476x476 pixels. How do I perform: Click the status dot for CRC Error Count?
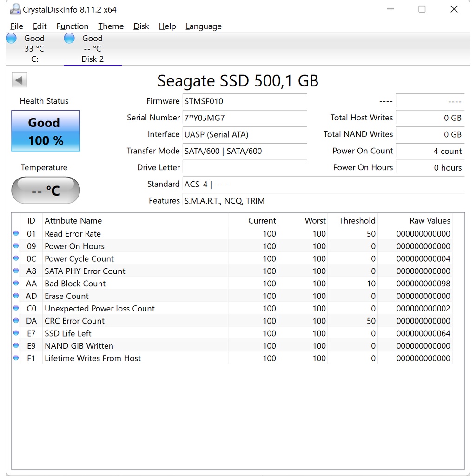tap(16, 320)
